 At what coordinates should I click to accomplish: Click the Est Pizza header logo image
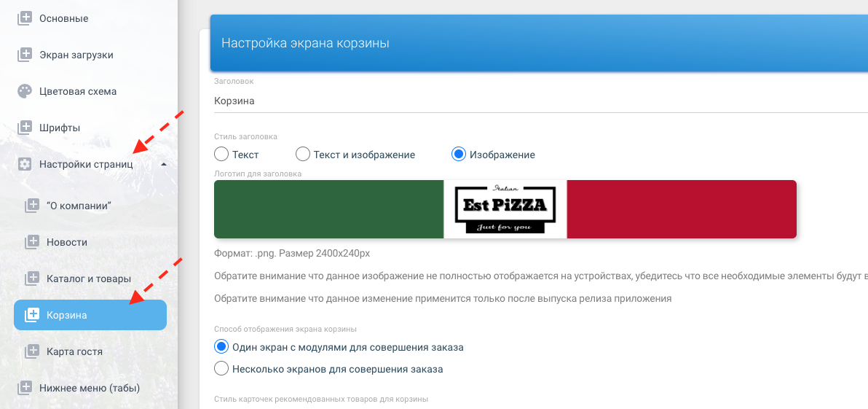(x=505, y=209)
